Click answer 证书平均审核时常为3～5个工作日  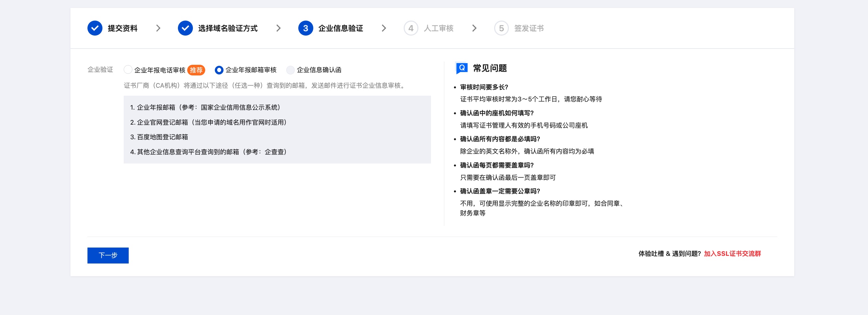coord(531,99)
